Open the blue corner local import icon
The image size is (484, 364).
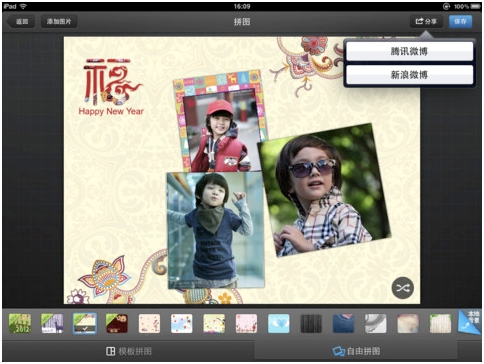click(x=470, y=321)
